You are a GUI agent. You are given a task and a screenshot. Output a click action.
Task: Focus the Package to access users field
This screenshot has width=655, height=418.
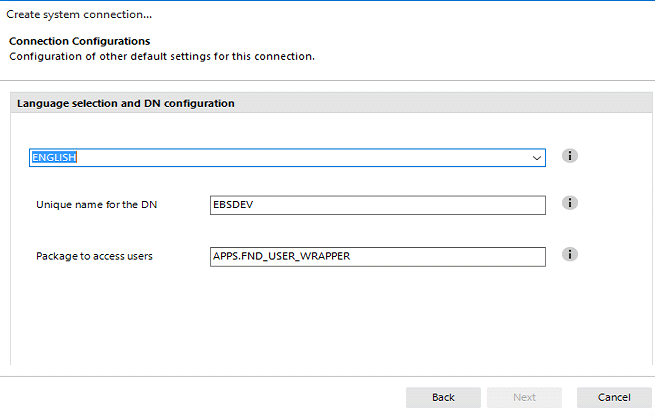378,256
